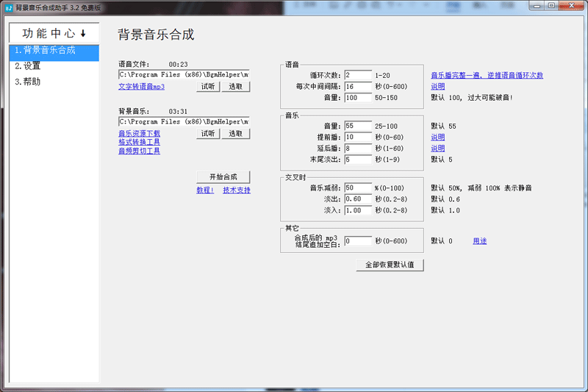Open the 音乐资源下载 link
This screenshot has height=392, width=588.
139,133
